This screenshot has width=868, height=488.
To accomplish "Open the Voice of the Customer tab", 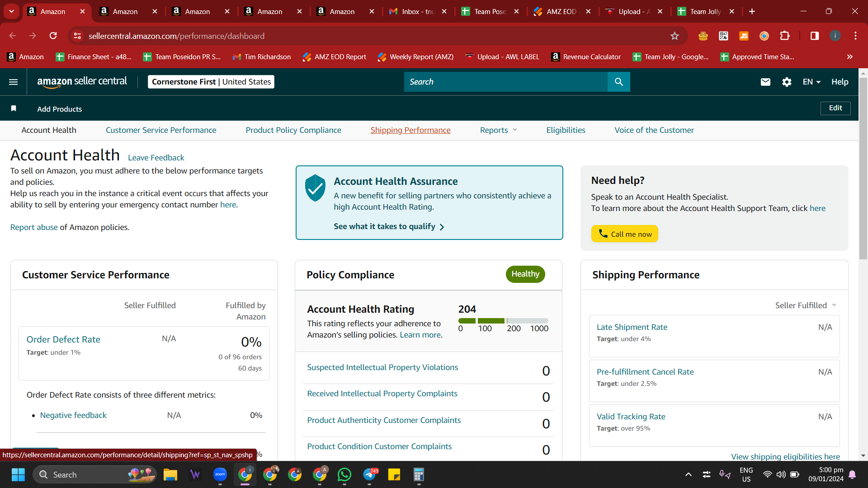I will [x=654, y=130].
